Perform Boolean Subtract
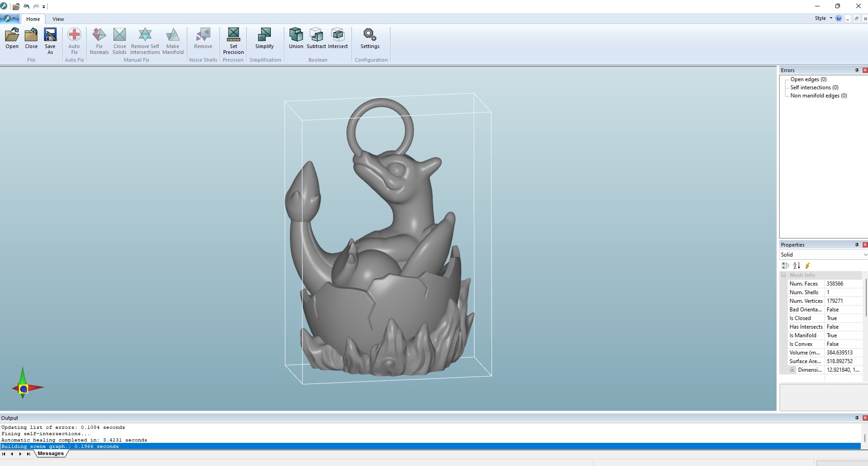This screenshot has width=868, height=466. coord(316,39)
